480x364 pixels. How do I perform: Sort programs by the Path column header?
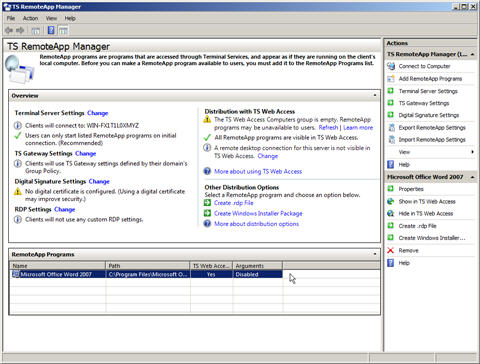[148, 266]
